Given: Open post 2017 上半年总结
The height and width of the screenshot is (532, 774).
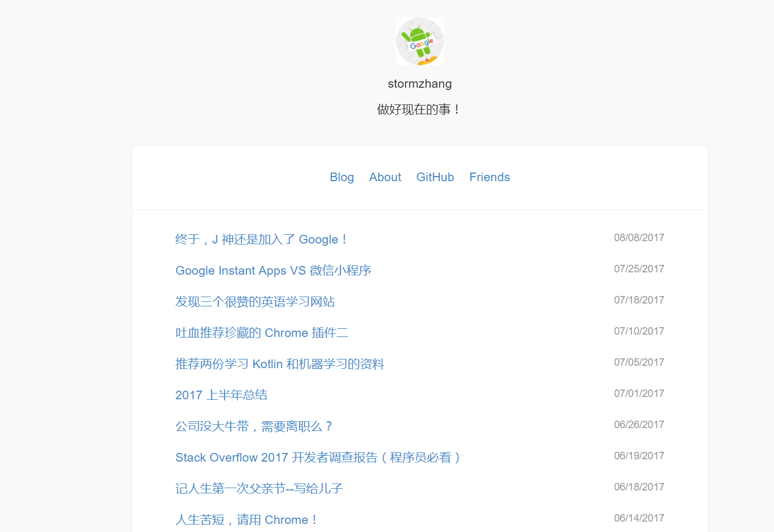Looking at the screenshot, I should [x=221, y=395].
